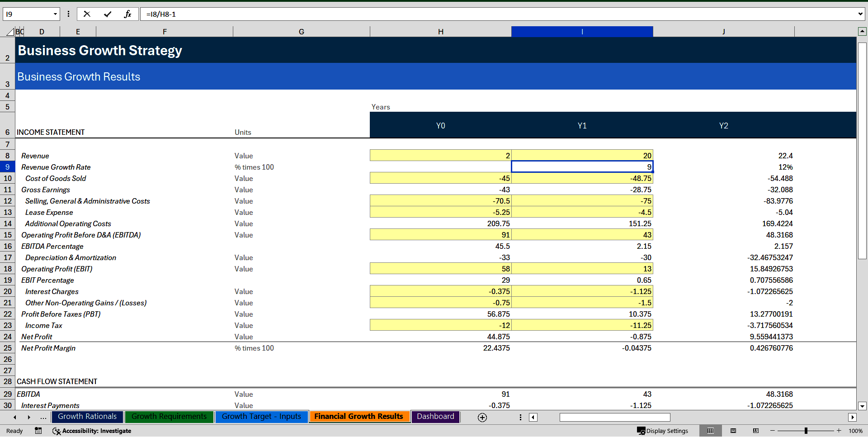This screenshot has width=868, height=437.
Task: Toggle zoom out with the minus control
Action: [x=772, y=431]
